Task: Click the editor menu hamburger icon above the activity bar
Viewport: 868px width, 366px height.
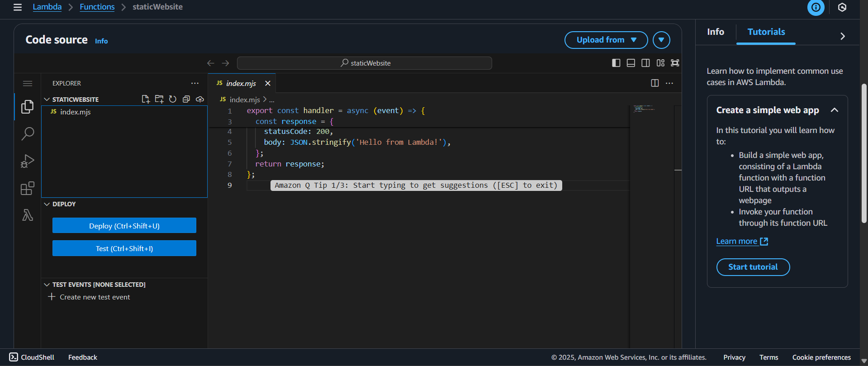Action: (28, 83)
